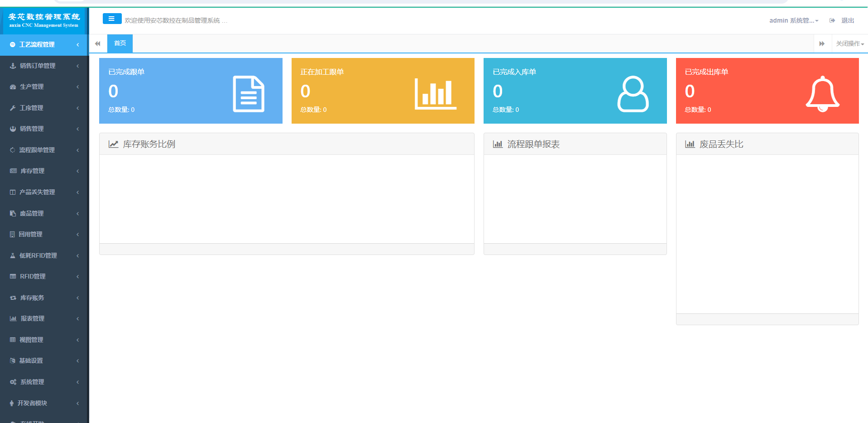This screenshot has width=868, height=423.
Task: Click the 系统管理 gears icon
Action: pos(13,382)
